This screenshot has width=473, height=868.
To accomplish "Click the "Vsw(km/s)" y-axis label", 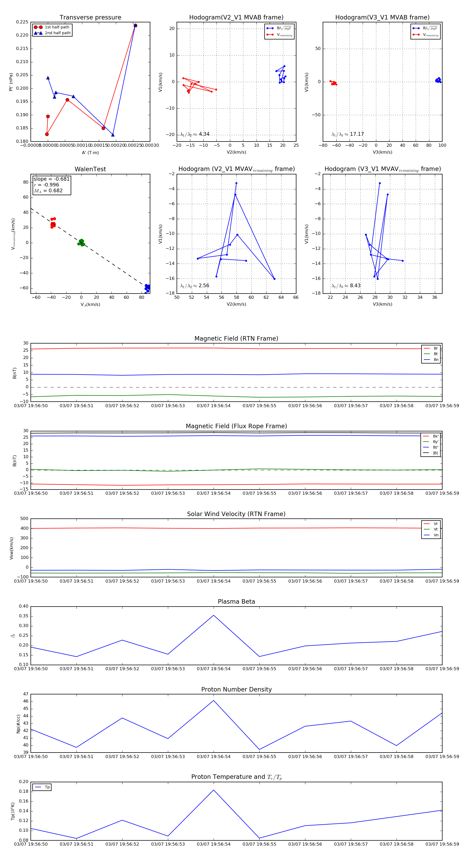I will coord(11,548).
